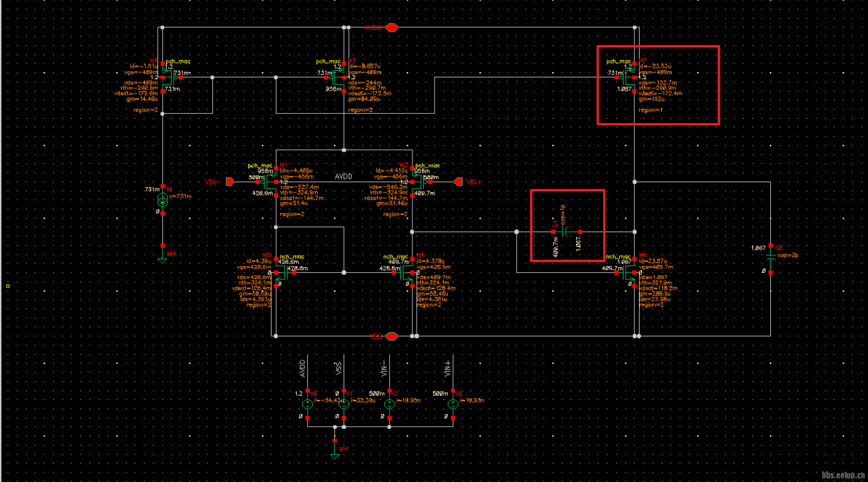868x482 pixels.
Task: Click the v=731m source value label
Action: click(x=181, y=196)
